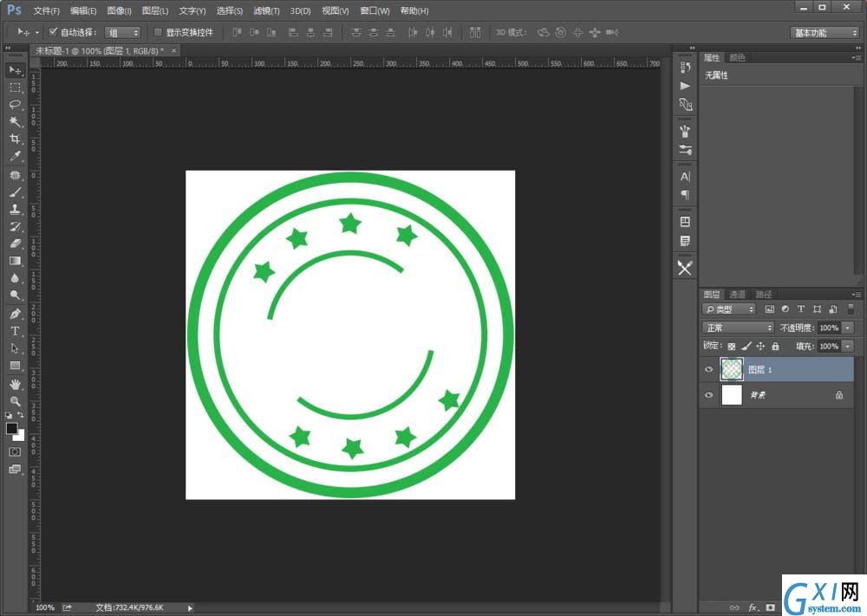Screen dimensions: 867x616
Task: Add layer style fx button
Action: tap(753, 607)
